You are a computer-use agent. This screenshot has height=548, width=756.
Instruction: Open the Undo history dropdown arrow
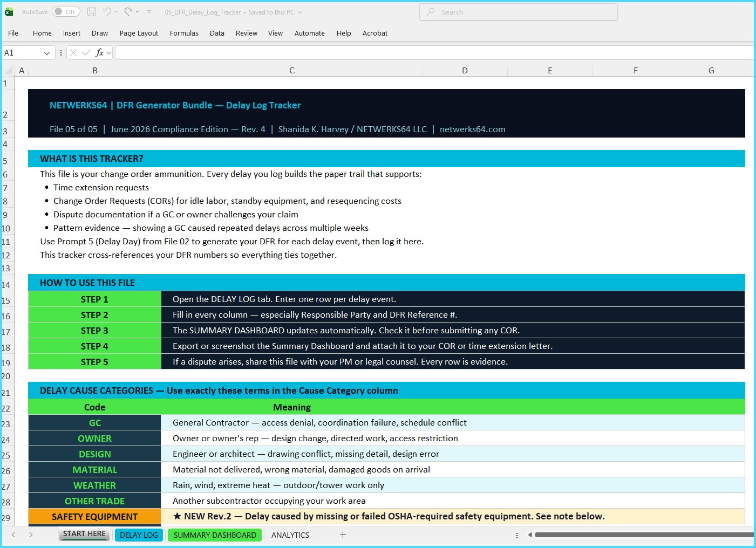(116, 12)
